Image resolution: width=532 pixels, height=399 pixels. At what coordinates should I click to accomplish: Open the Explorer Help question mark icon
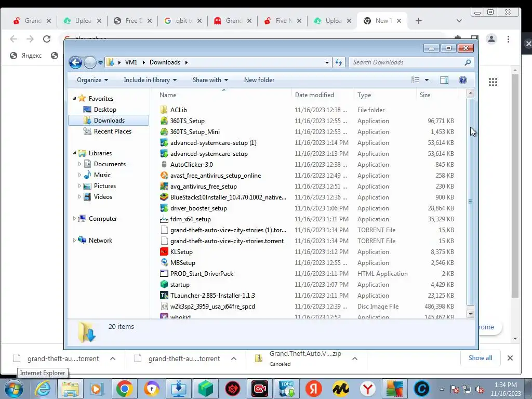pyautogui.click(x=462, y=80)
